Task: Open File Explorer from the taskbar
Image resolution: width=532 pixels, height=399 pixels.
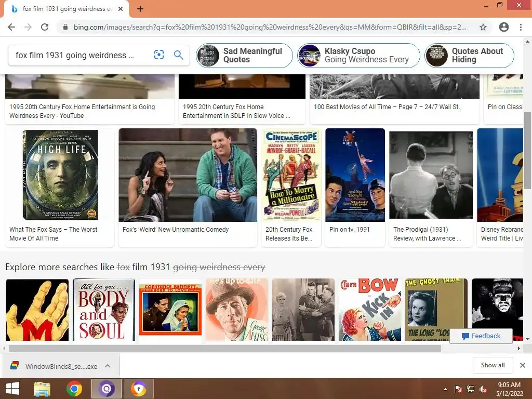Action: [x=42, y=389]
